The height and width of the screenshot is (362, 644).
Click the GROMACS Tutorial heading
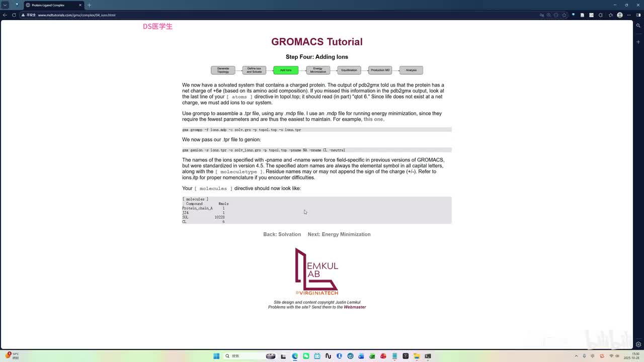317,42
